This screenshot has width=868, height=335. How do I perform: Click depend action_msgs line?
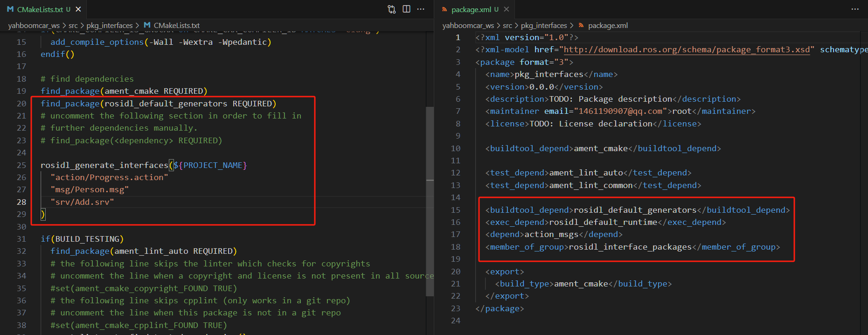[x=554, y=234]
